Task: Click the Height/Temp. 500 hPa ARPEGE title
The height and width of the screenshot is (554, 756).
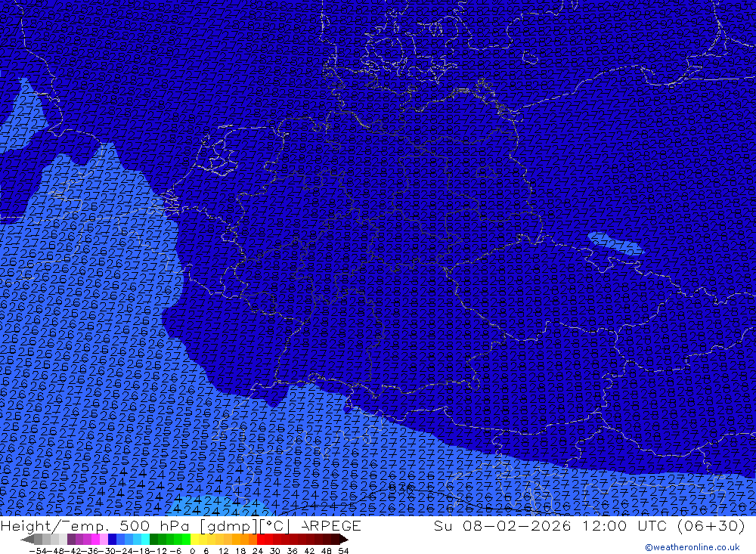Action: coord(181,525)
